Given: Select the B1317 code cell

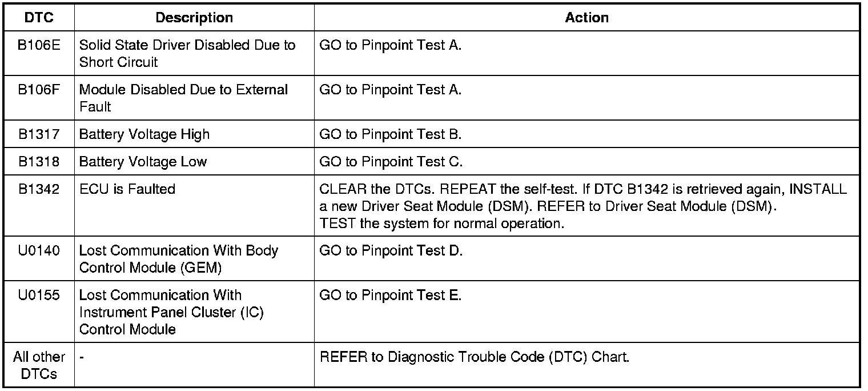Looking at the screenshot, I should (39, 134).
